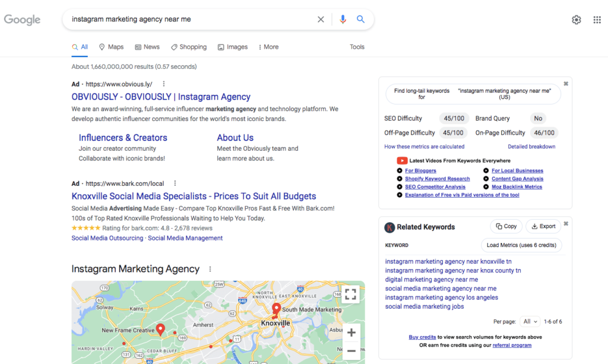Open keyword instagram marketing agency los angeles
This screenshot has height=364, width=608.
point(441,297)
